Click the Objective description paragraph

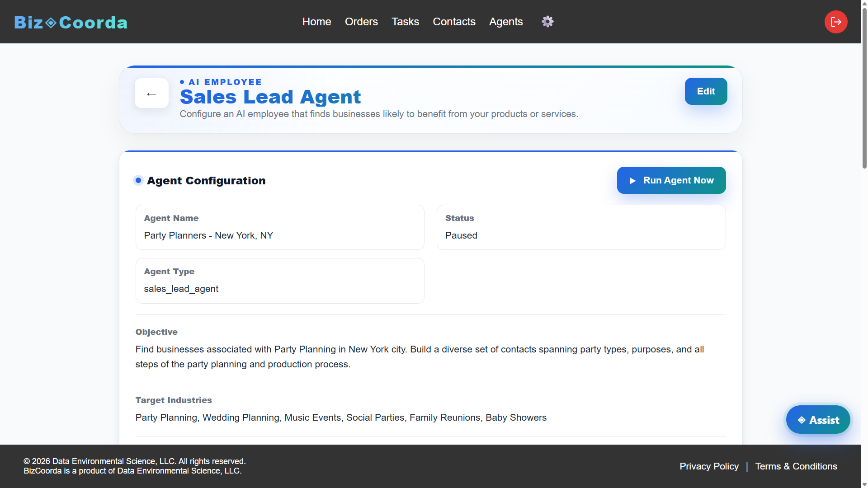click(x=420, y=357)
